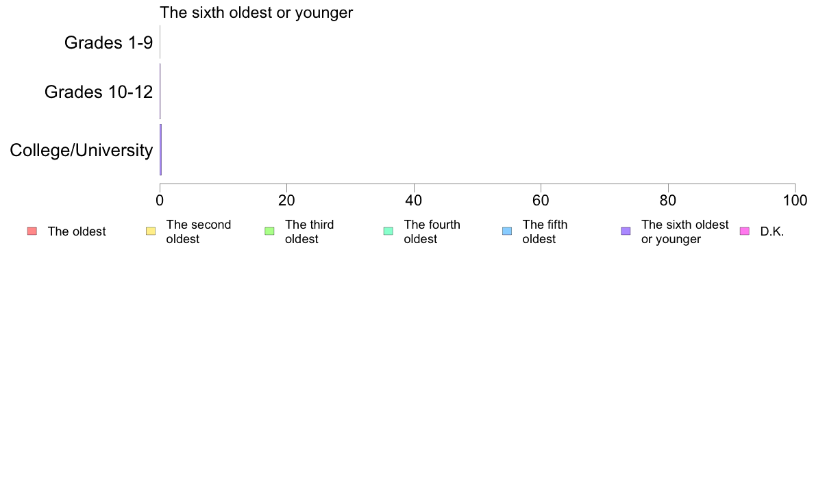Click the 'College/University' axis label

(x=82, y=150)
